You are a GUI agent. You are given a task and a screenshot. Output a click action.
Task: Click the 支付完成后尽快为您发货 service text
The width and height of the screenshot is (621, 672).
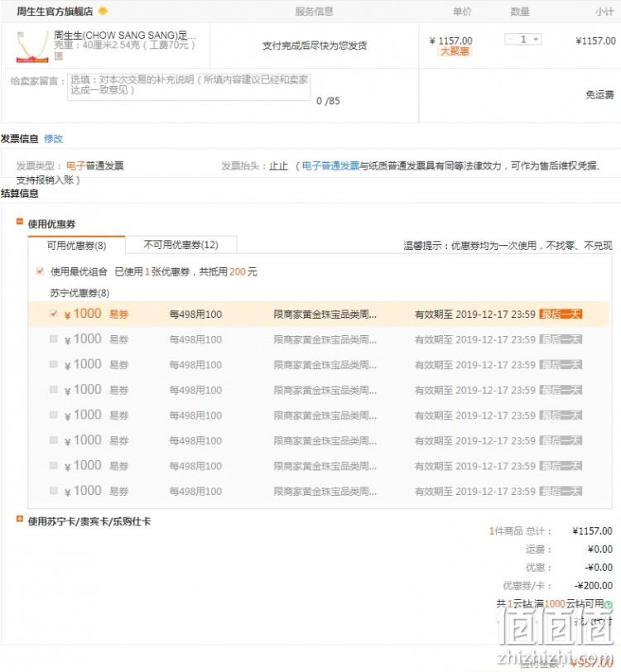pos(315,46)
